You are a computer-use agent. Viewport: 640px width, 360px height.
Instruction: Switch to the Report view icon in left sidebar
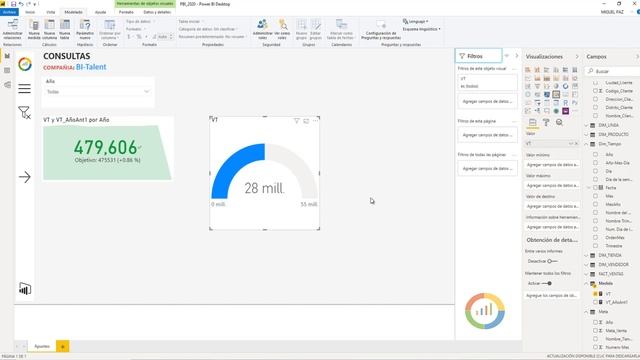coord(7,56)
